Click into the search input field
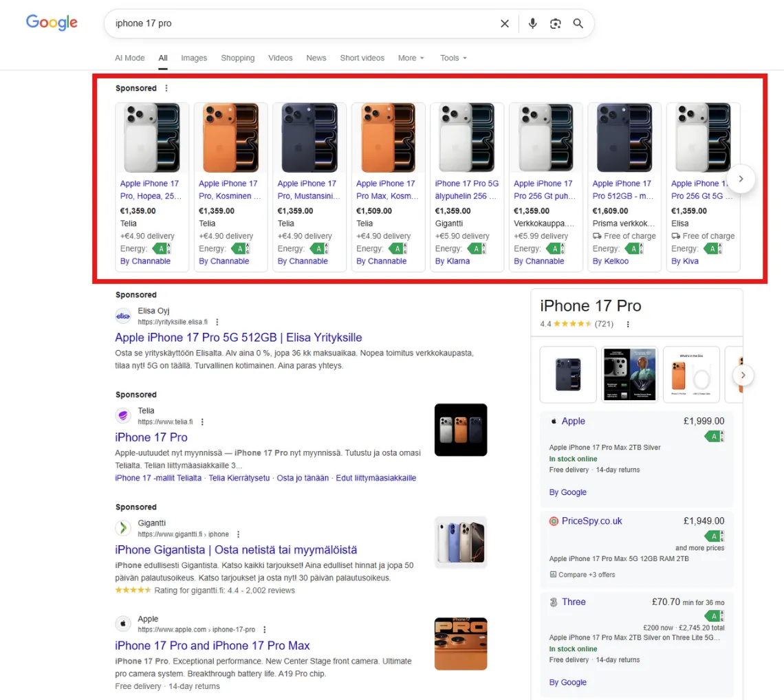Image resolution: width=784 pixels, height=700 pixels. point(303,23)
